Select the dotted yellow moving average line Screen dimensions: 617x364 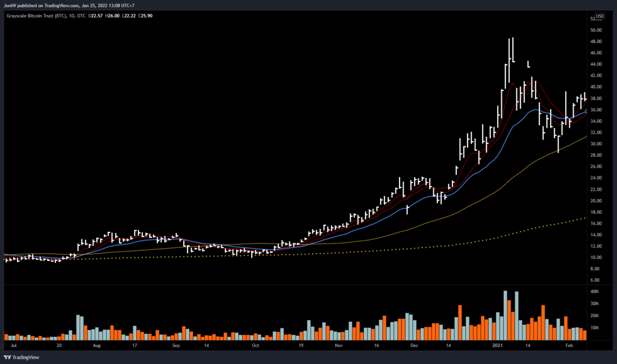click(x=422, y=248)
